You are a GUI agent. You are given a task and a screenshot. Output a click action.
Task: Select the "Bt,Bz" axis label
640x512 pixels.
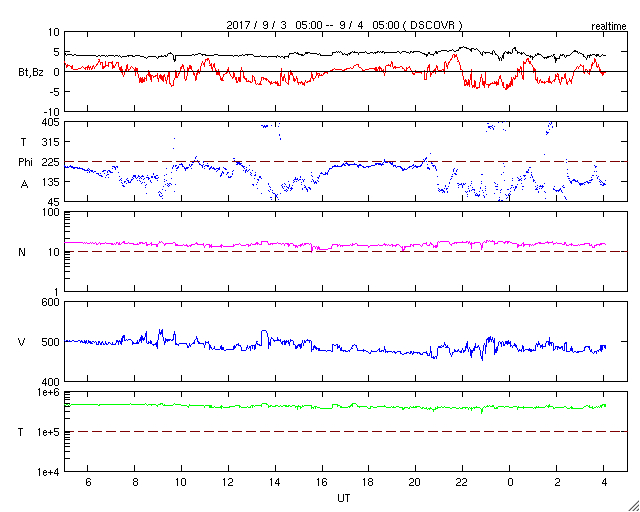31,72
